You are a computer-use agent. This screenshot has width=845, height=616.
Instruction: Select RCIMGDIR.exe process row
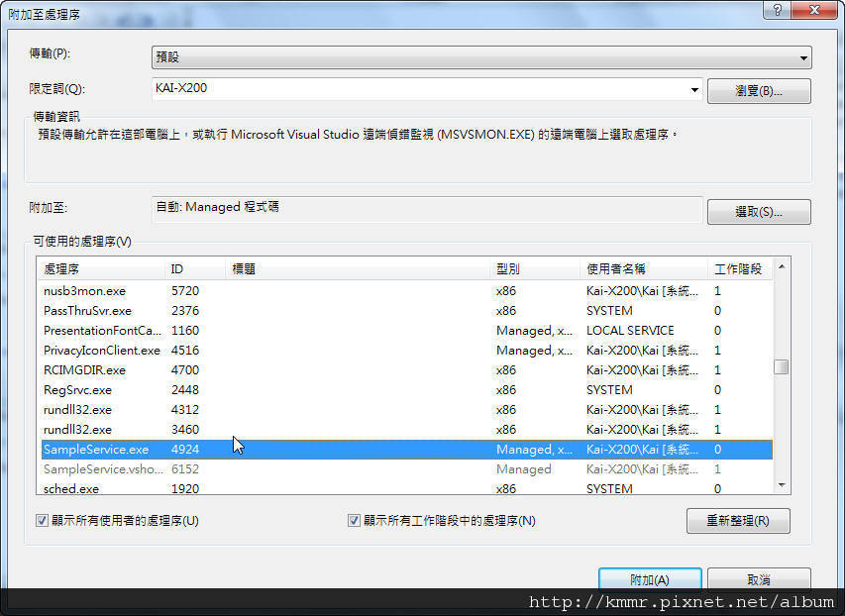tap(407, 370)
